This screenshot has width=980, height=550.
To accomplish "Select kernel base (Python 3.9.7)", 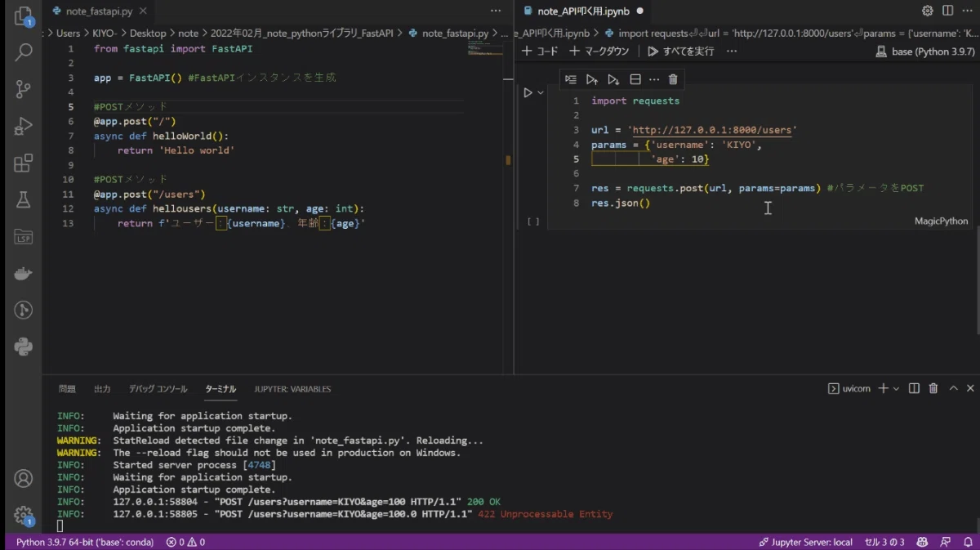I will (x=925, y=51).
